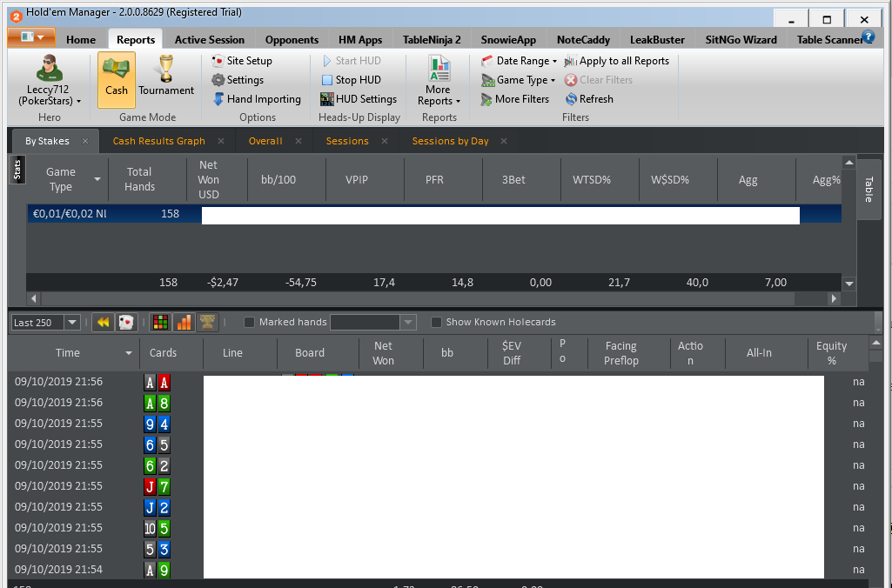Select the Cash game mode icon

116,80
